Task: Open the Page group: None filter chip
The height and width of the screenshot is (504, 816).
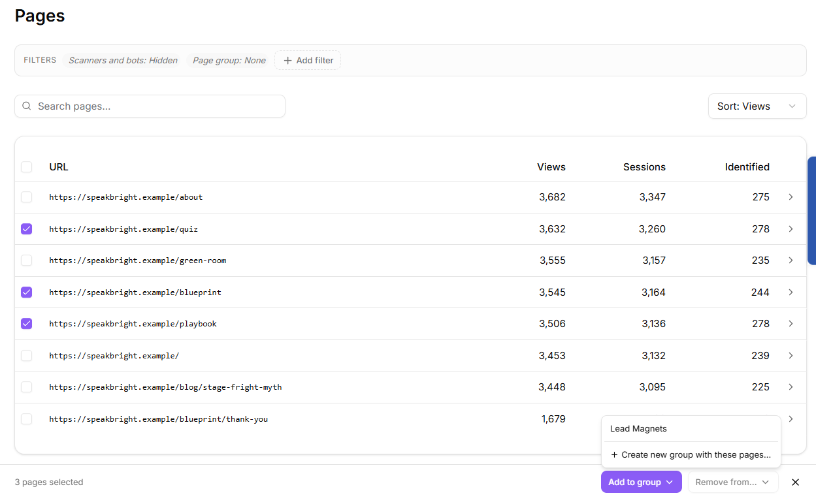Action: (x=229, y=61)
